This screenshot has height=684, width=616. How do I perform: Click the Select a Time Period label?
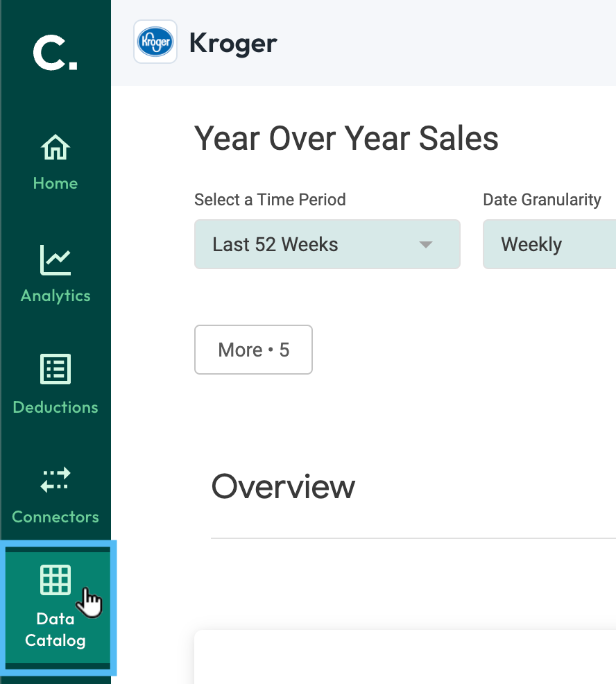click(270, 200)
